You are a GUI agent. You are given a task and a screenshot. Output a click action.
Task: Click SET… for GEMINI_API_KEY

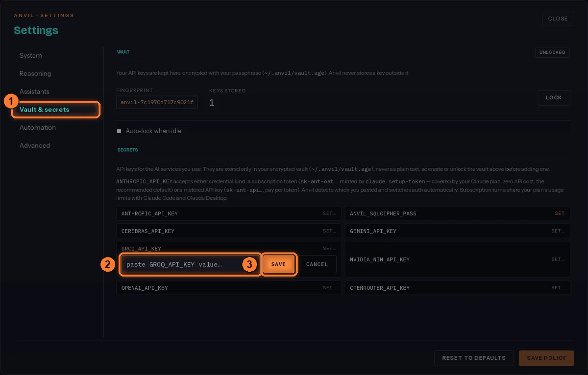[x=558, y=231]
